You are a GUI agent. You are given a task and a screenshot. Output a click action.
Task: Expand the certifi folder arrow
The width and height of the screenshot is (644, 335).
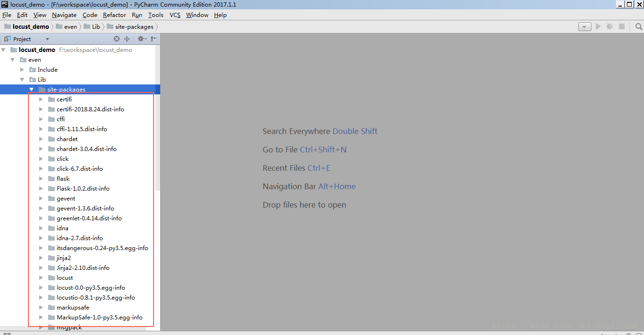pyautogui.click(x=41, y=100)
